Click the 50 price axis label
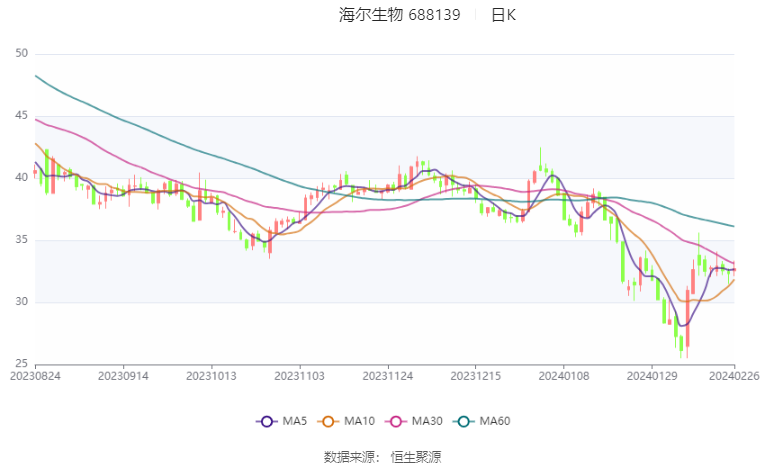The image size is (765, 465). pyautogui.click(x=21, y=53)
